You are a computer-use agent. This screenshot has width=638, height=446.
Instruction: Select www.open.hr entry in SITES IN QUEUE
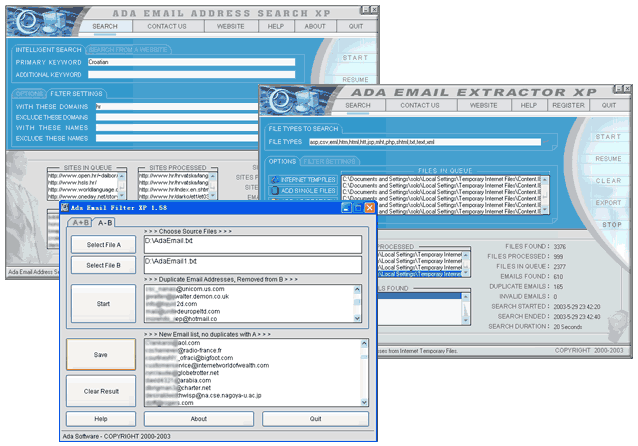(x=83, y=176)
